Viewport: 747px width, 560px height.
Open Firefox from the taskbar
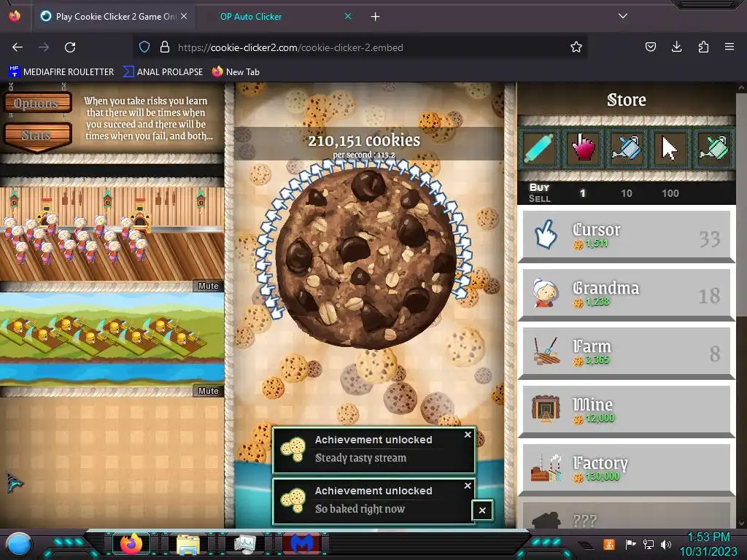click(x=131, y=544)
